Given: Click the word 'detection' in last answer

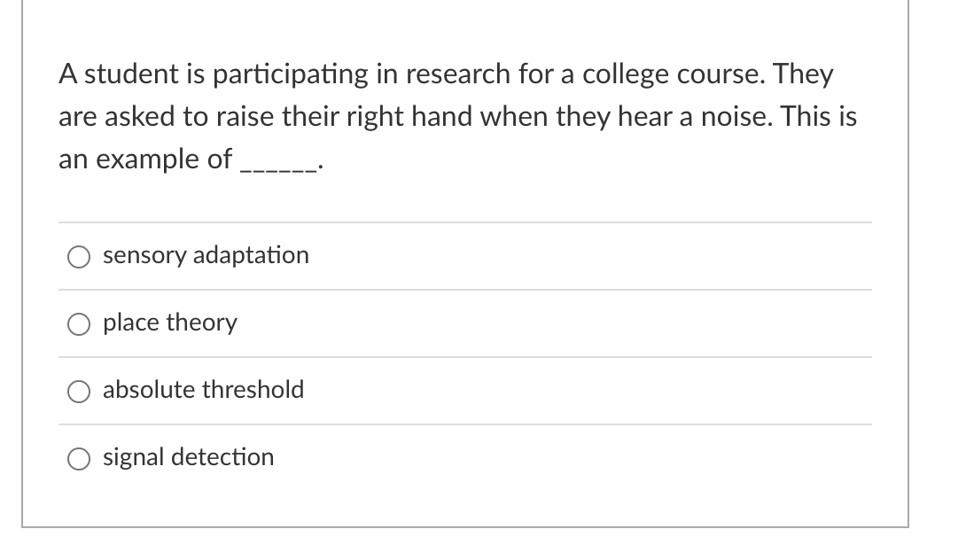Looking at the screenshot, I should [222, 457].
